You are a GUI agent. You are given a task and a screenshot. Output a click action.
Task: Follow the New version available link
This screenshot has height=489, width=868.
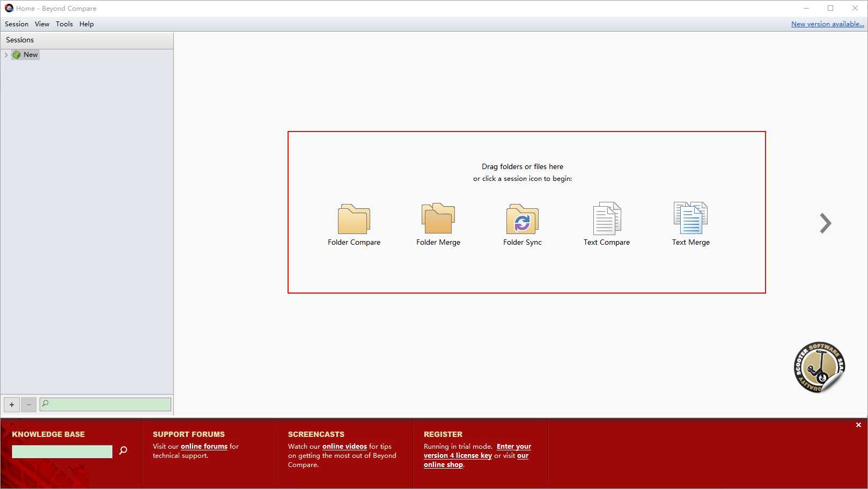828,24
